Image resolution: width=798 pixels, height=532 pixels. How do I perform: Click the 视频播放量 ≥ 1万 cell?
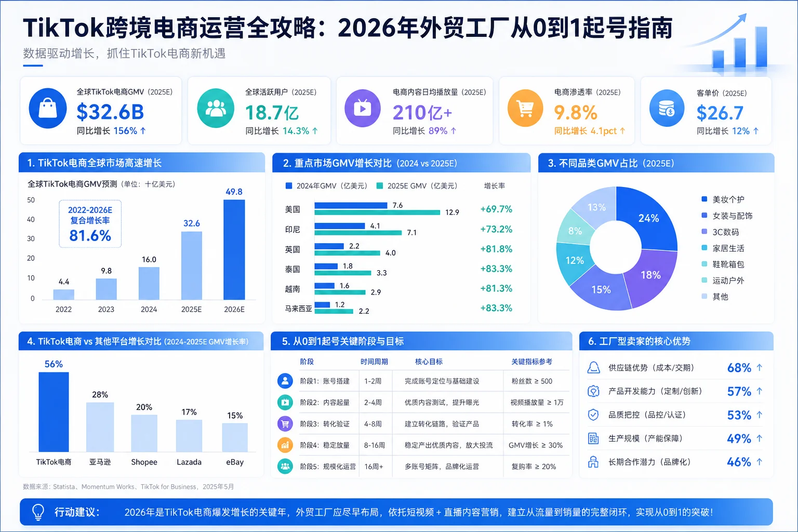pyautogui.click(x=537, y=402)
